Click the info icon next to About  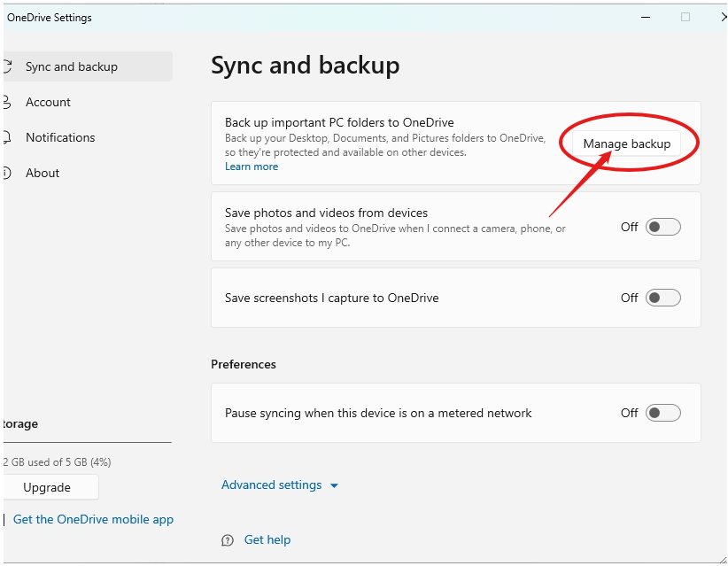point(7,173)
